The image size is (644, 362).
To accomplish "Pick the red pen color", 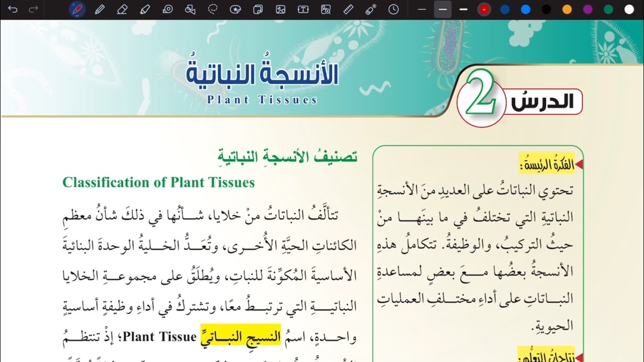I will (484, 10).
